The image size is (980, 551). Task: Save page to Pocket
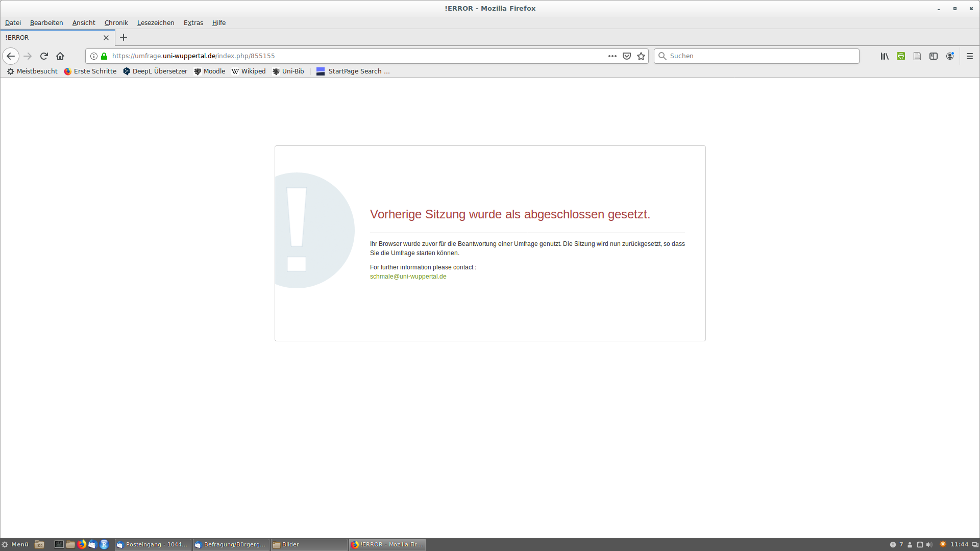(627, 56)
